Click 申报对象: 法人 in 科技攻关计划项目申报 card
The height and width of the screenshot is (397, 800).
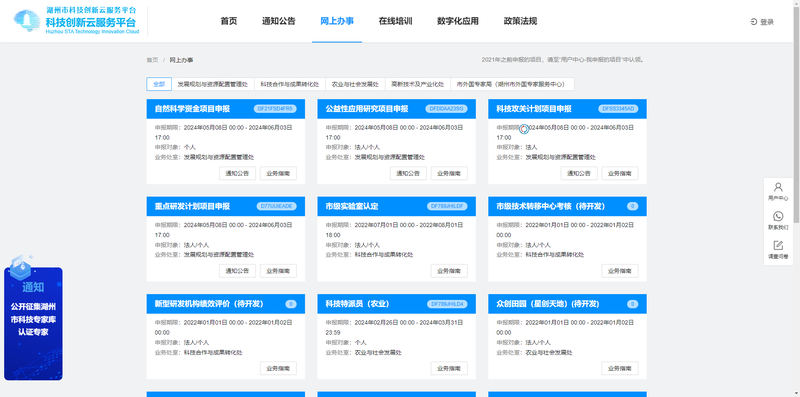[517, 147]
